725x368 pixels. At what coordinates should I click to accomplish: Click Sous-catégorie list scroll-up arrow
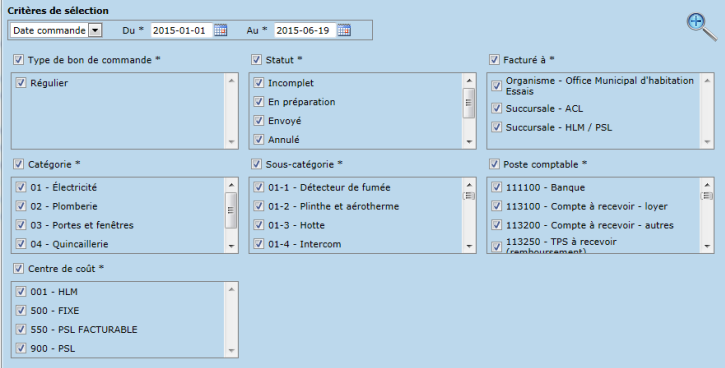tap(469, 185)
